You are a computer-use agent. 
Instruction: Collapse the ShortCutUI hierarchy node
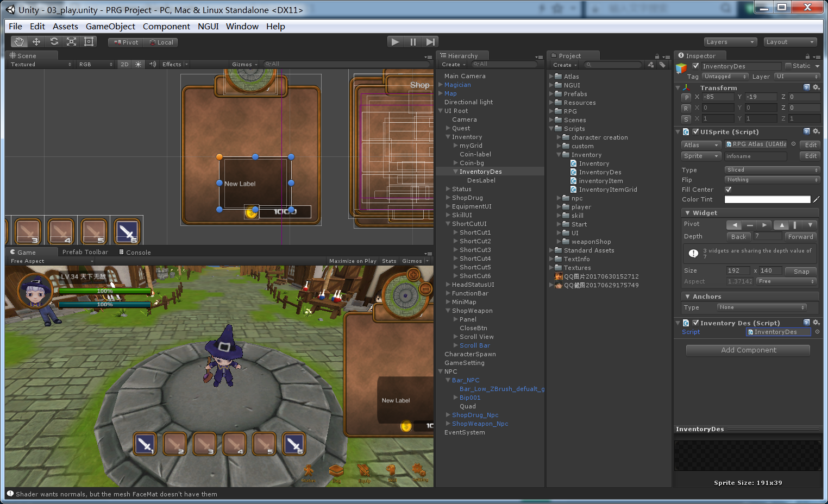[448, 224]
